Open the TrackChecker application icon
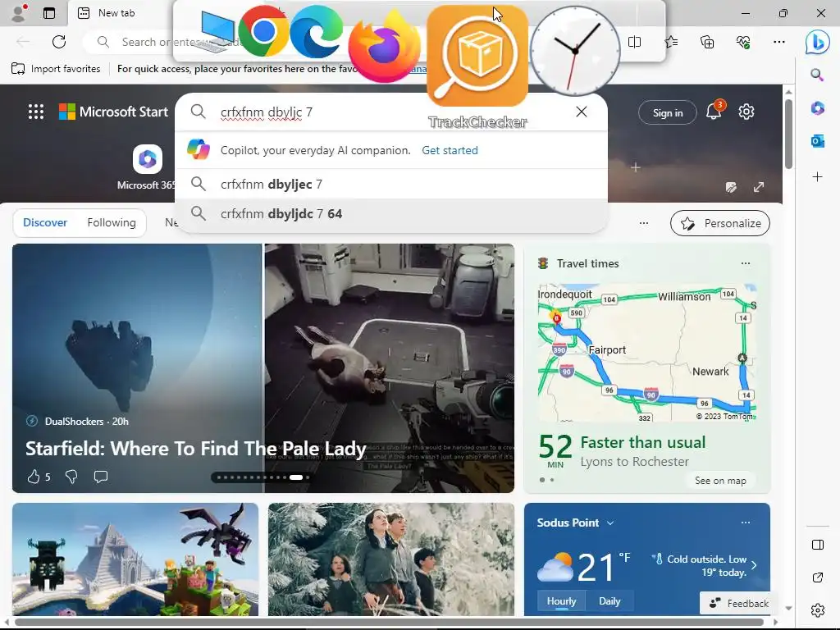The width and height of the screenshot is (840, 630). click(477, 56)
